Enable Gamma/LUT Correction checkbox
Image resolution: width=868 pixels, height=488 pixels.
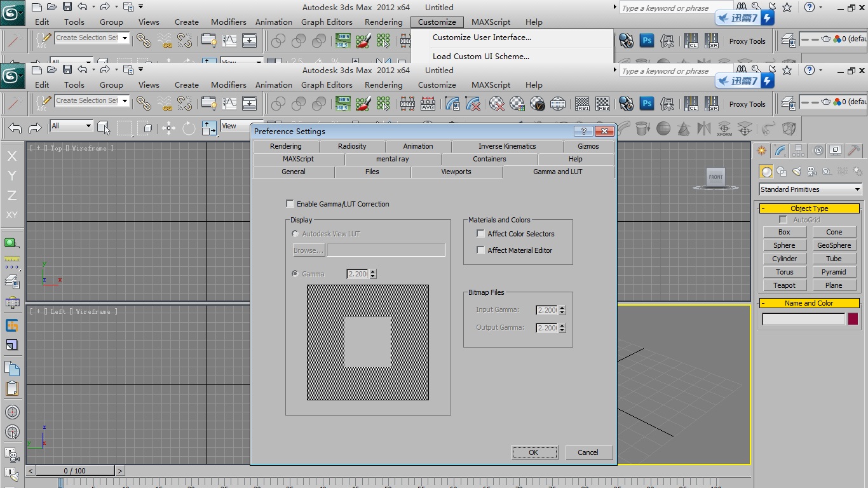[x=290, y=204]
